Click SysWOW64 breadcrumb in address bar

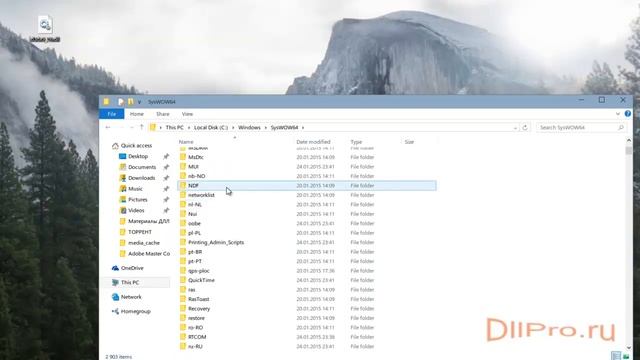click(x=284, y=127)
